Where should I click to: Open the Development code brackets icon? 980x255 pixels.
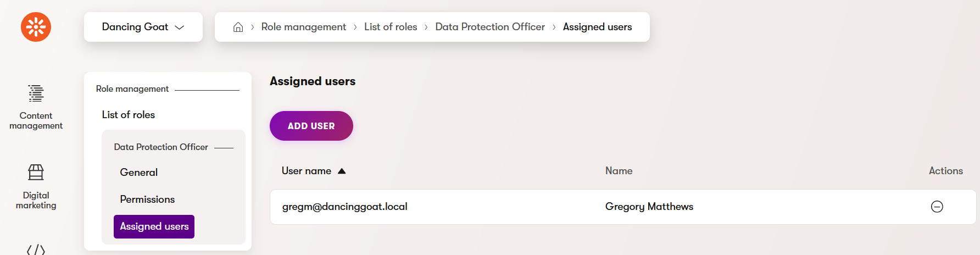tap(36, 250)
